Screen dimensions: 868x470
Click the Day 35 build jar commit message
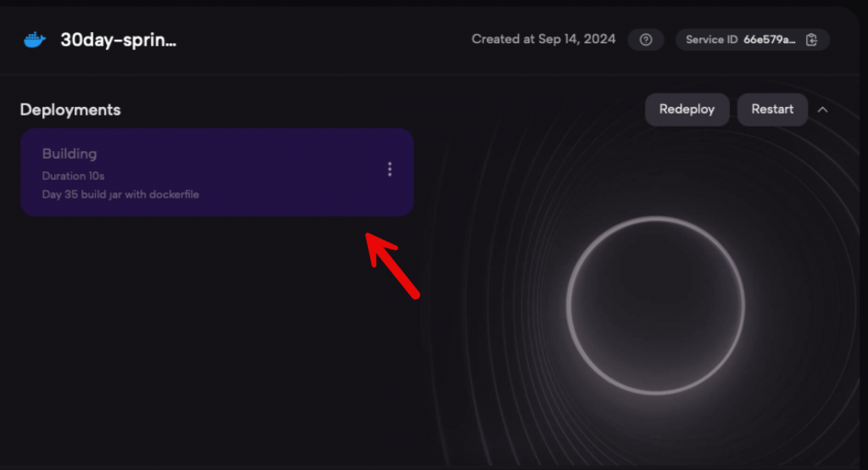pyautogui.click(x=120, y=194)
